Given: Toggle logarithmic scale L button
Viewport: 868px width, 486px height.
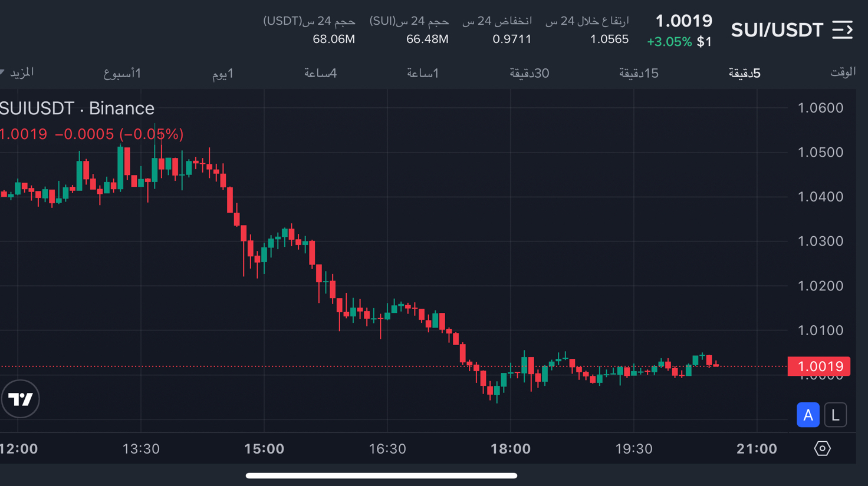Looking at the screenshot, I should [x=835, y=415].
